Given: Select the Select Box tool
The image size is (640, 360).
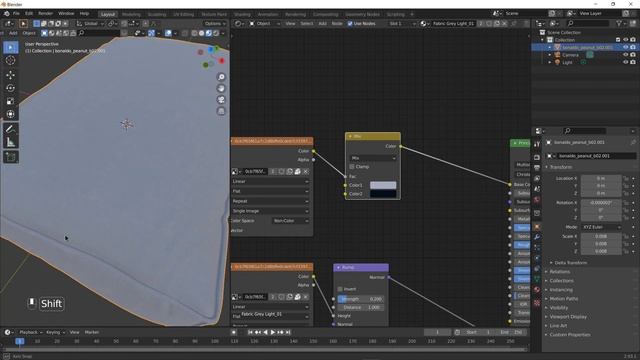Looking at the screenshot, I should pos(11,47).
